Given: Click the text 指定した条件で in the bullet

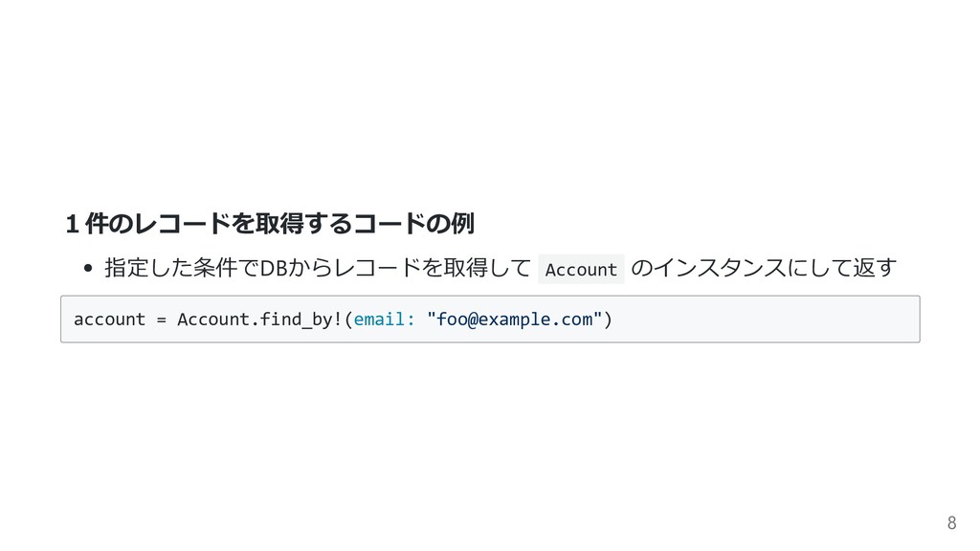Looking at the screenshot, I should [x=182, y=268].
